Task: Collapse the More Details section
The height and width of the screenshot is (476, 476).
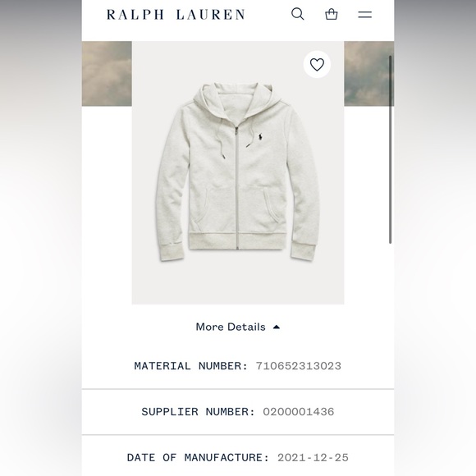Action: click(x=238, y=327)
